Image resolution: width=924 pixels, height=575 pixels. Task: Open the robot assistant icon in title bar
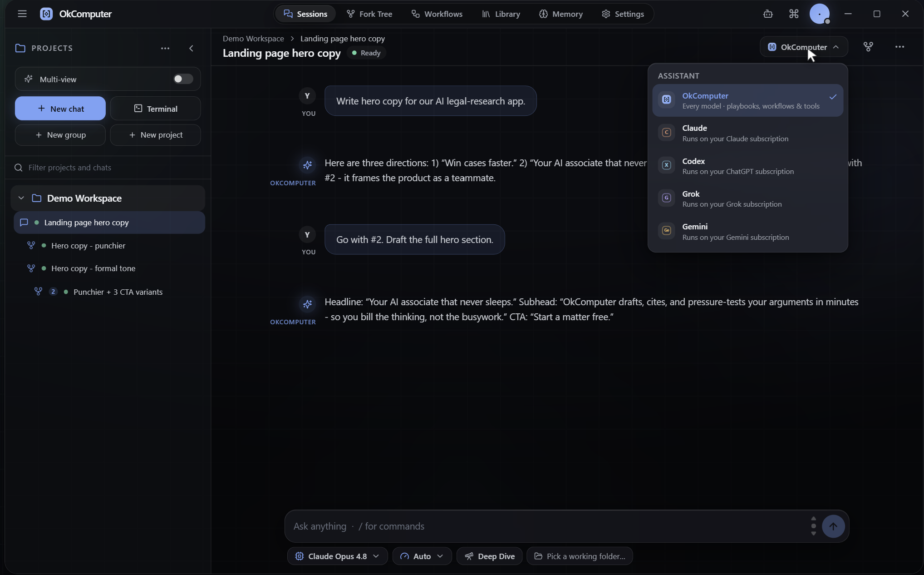click(x=768, y=14)
